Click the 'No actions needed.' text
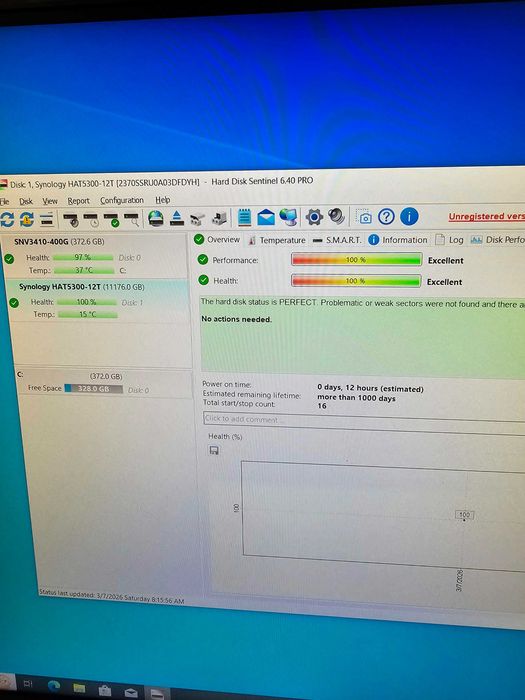Viewport: 525px width, 700px height. click(x=237, y=319)
